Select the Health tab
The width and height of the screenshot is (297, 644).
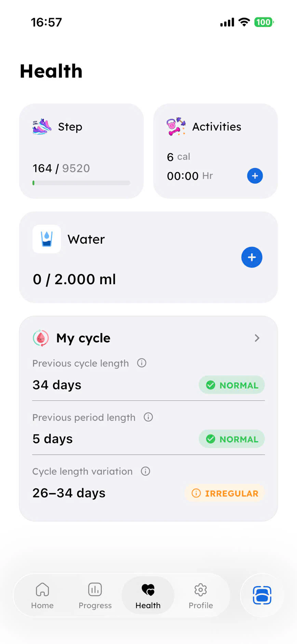148,595
